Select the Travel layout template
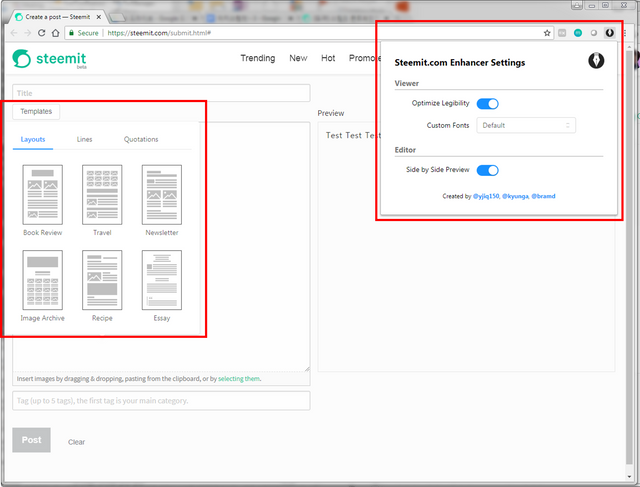The image size is (640, 487). 102,200
